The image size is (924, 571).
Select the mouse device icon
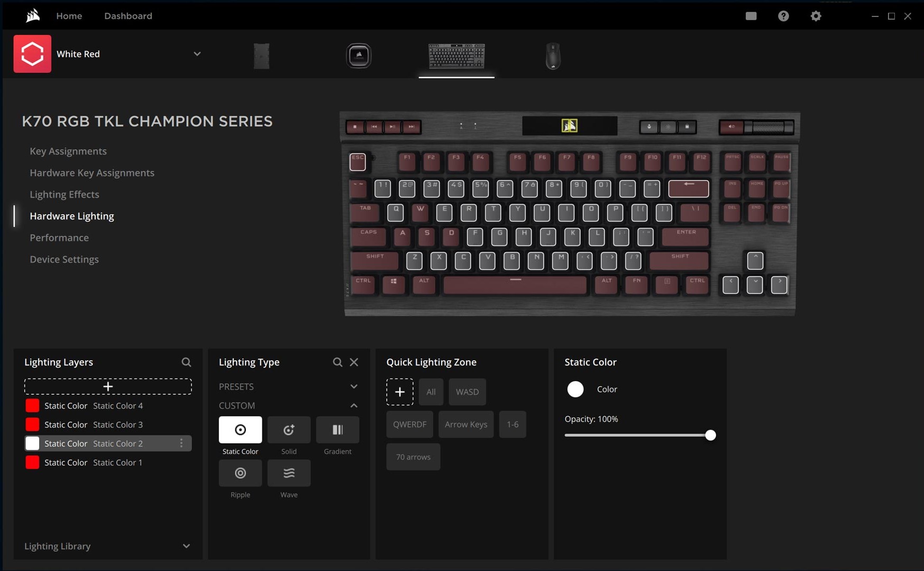553,56
